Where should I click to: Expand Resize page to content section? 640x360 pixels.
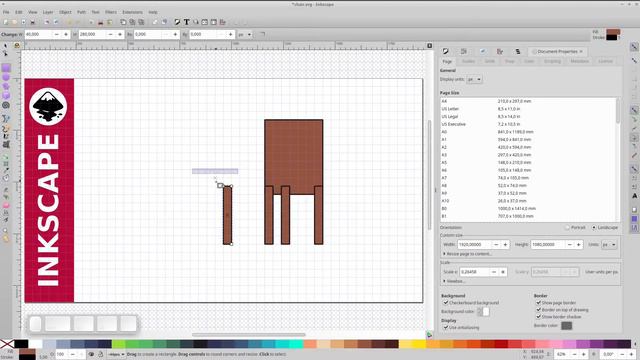(x=467, y=254)
